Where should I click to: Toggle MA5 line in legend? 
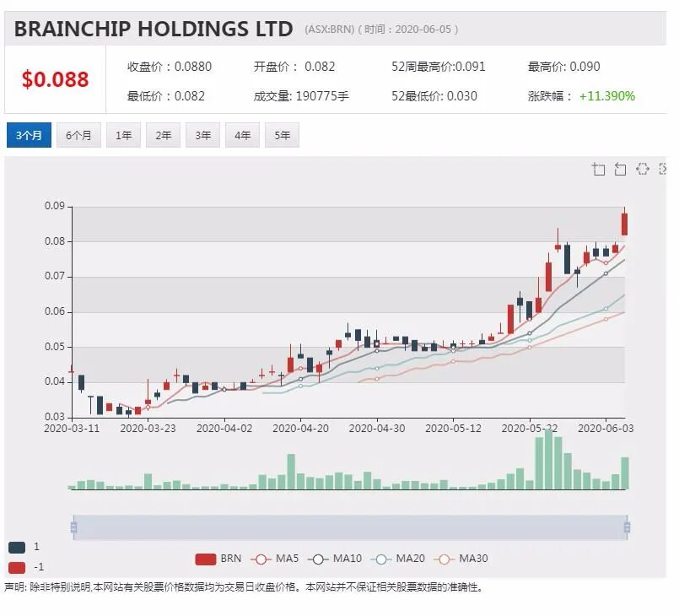click(x=274, y=559)
